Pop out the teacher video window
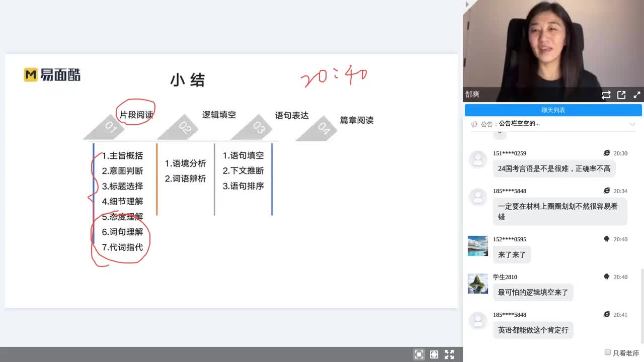This screenshot has height=362, width=644. point(621,95)
